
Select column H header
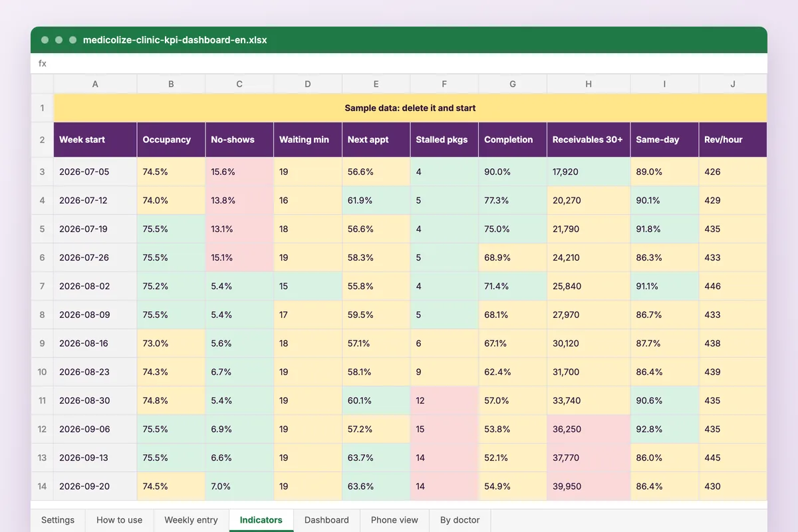point(589,84)
